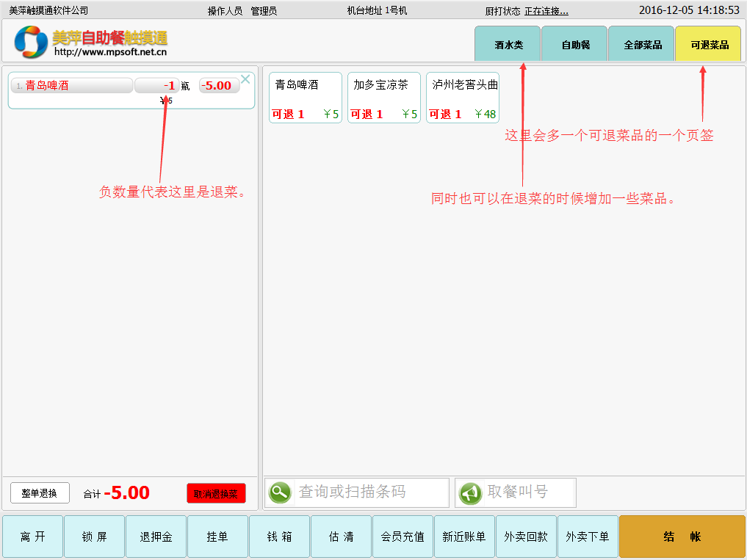Remove 青岛啤酒 line with X icon
The width and height of the screenshot is (747, 560).
246,79
